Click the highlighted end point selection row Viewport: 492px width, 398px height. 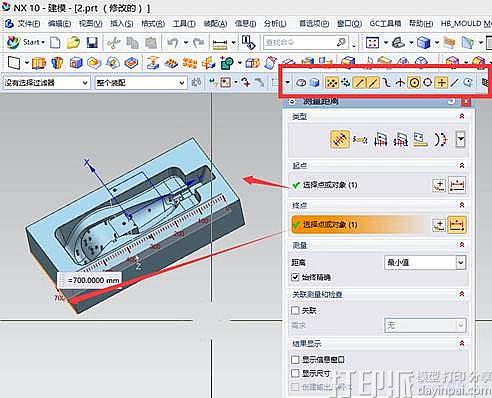point(360,225)
